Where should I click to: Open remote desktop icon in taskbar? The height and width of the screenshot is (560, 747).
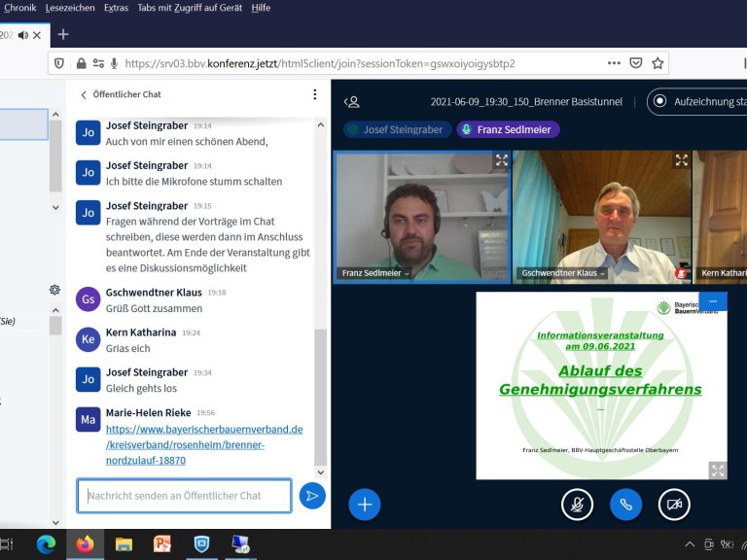pos(240,544)
